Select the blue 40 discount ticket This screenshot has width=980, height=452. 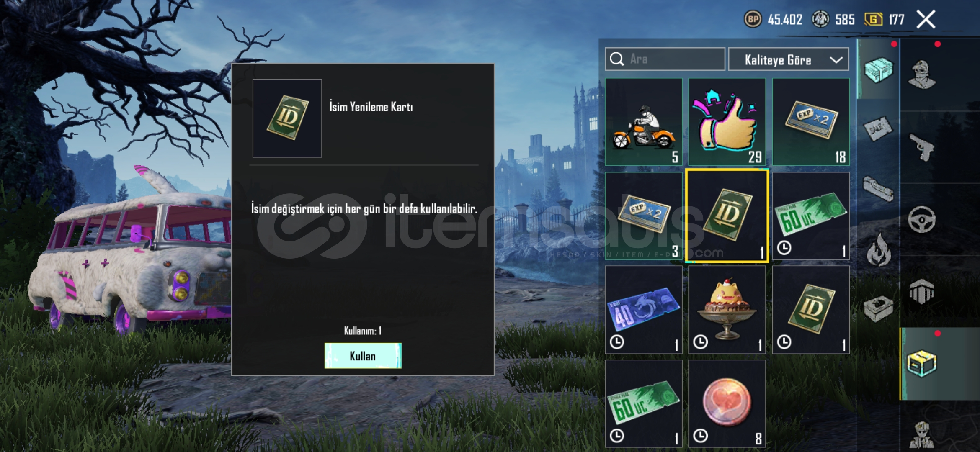[643, 310]
